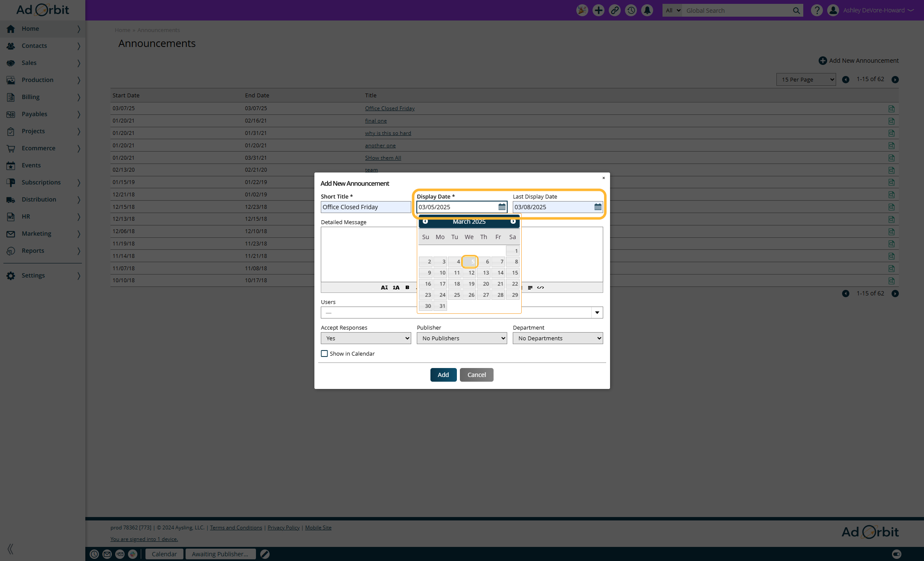This screenshot has height=561, width=924.
Task: Click the decrease font size editor icon
Action: click(384, 287)
